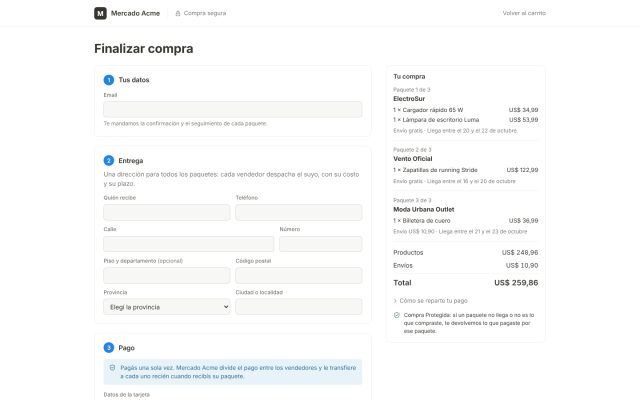Image resolution: width=640 pixels, height=400 pixels.
Task: Click the Entrega section title
Action: click(x=131, y=161)
